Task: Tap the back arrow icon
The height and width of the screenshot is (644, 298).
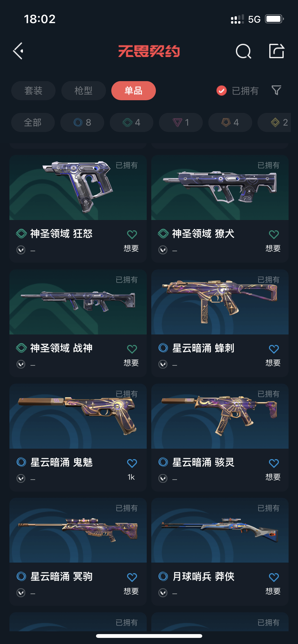Action: [x=18, y=51]
